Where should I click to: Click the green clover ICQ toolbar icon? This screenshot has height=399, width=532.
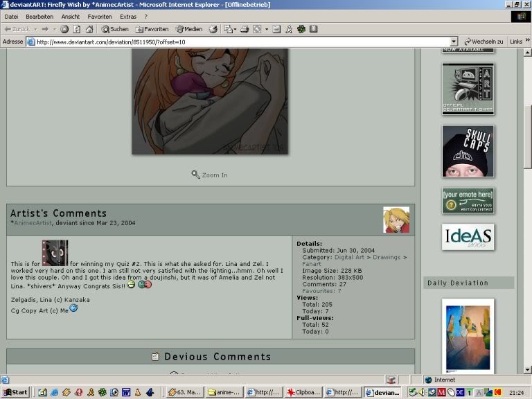click(x=301, y=29)
